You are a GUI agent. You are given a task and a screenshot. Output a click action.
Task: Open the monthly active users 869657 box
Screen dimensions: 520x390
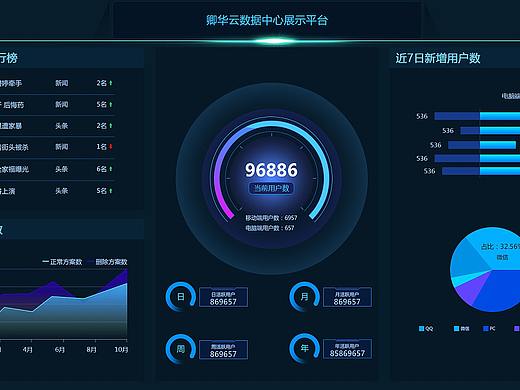[x=347, y=297]
